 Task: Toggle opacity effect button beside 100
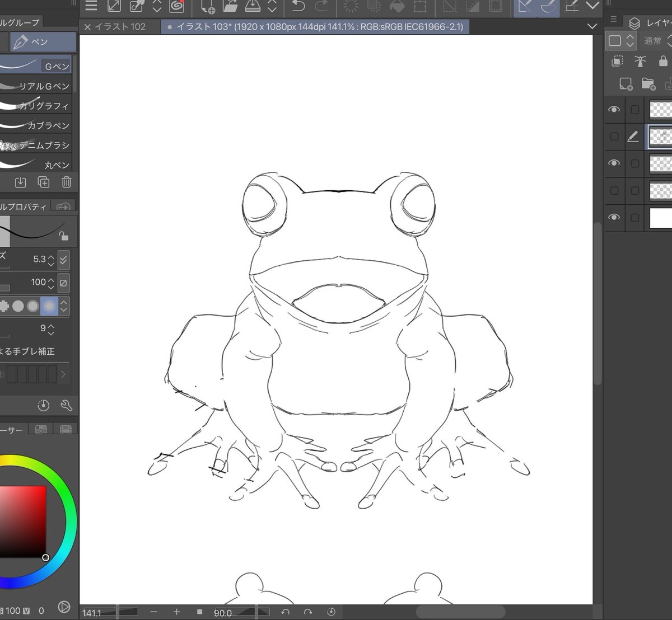63,283
